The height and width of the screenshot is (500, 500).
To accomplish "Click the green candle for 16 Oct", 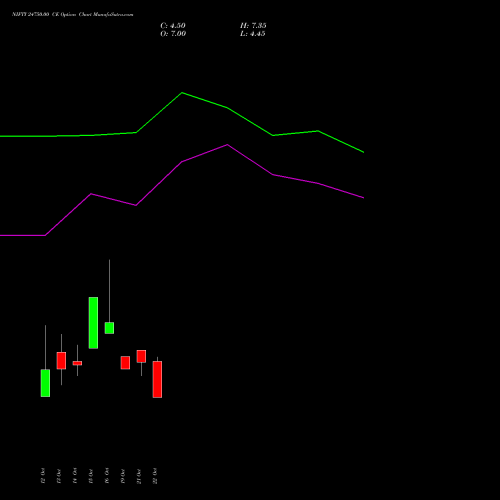I will tap(109, 328).
